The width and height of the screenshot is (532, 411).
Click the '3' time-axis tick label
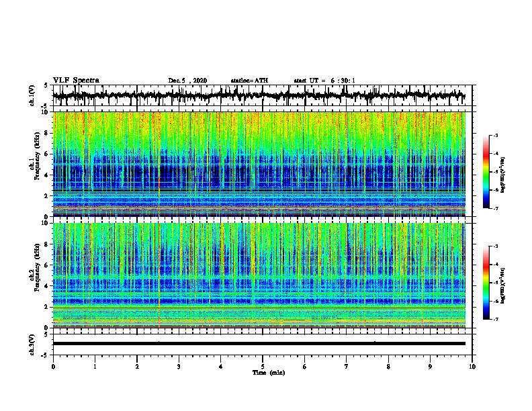pos(179,367)
